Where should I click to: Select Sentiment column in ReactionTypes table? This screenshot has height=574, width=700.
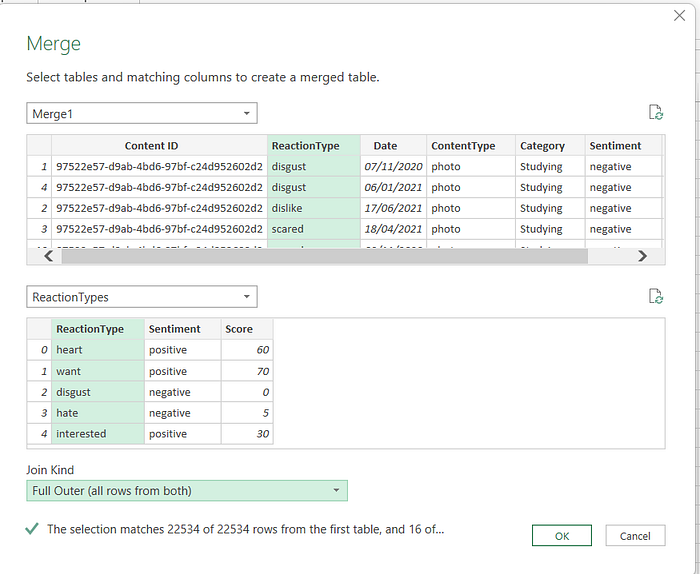(175, 329)
